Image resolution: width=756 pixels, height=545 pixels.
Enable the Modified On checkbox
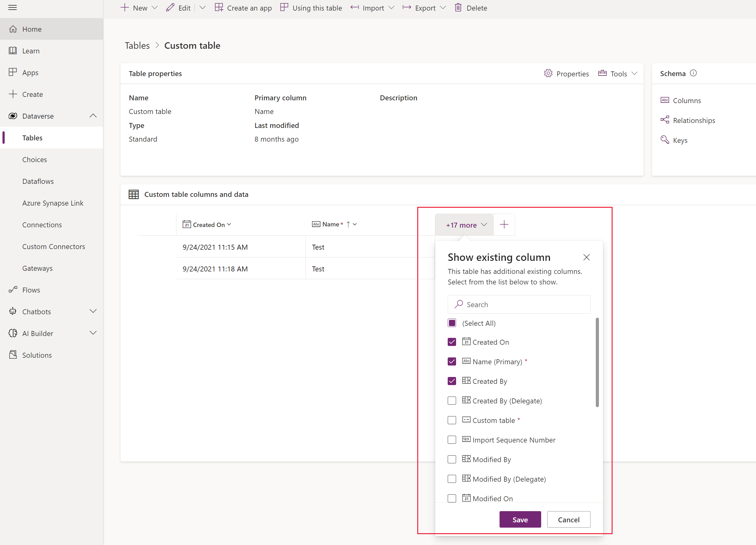click(x=452, y=498)
